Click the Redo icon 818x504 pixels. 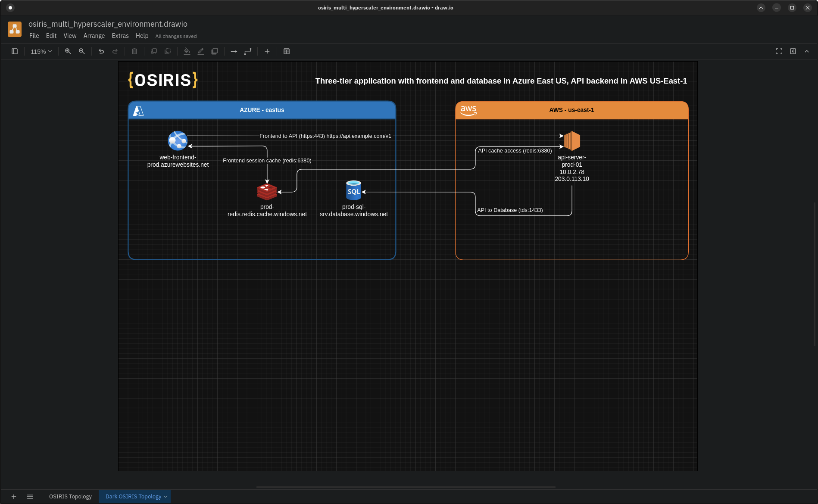click(x=115, y=51)
